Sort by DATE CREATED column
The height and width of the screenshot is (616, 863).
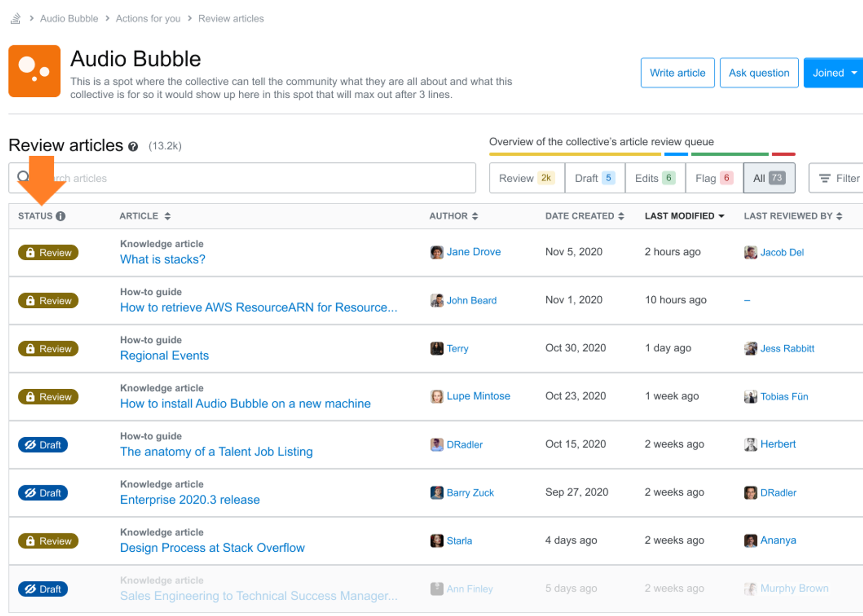584,216
